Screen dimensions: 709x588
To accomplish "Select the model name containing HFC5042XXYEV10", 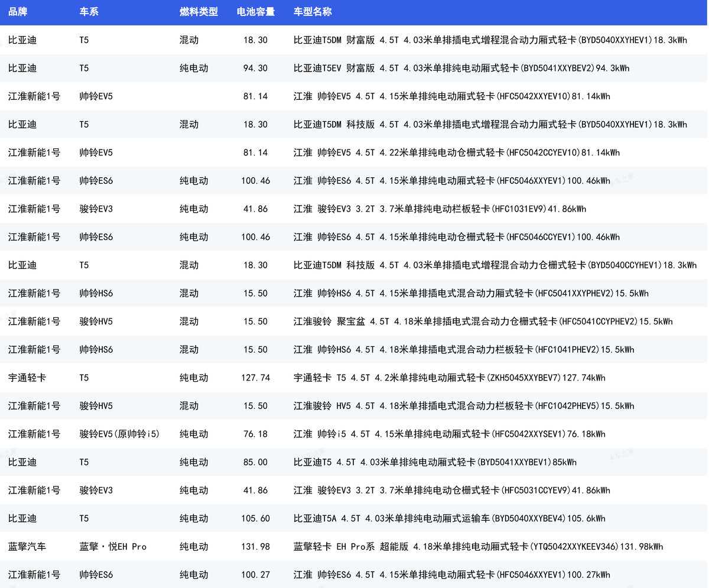I will [452, 96].
